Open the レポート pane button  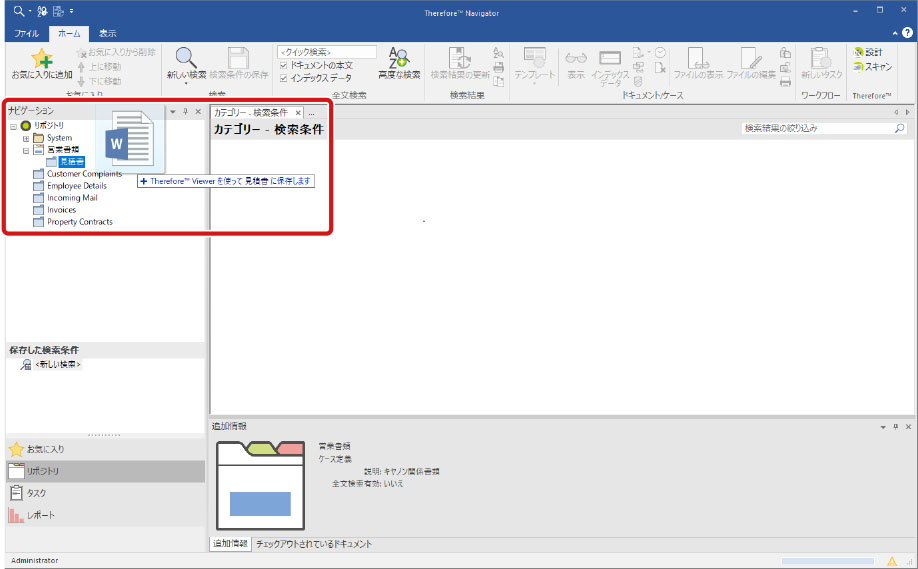pyautogui.click(x=41, y=515)
